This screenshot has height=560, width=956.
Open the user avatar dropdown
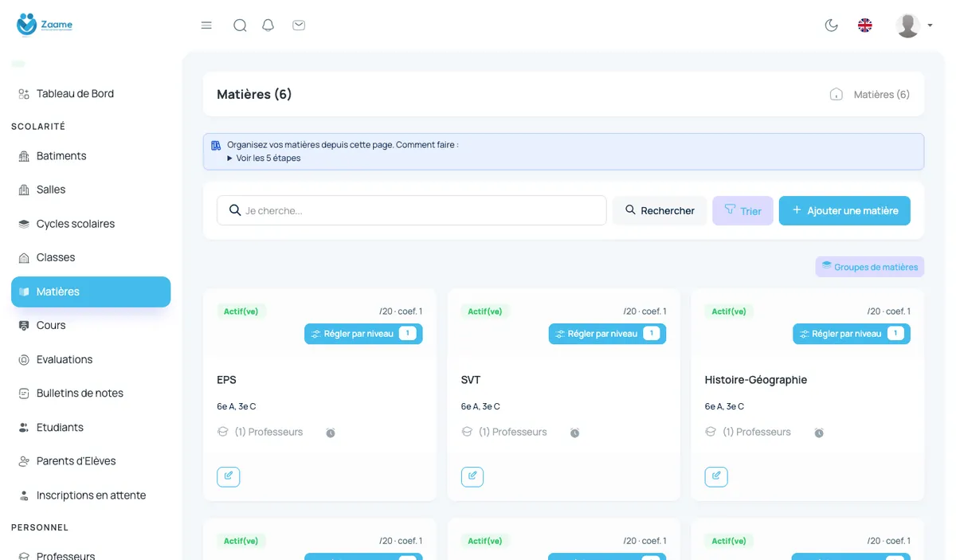point(914,25)
